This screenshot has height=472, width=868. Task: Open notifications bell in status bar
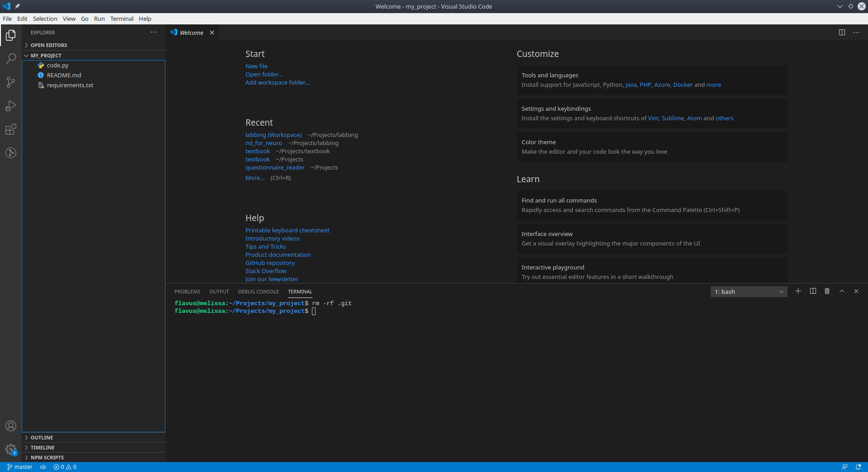(x=858, y=467)
